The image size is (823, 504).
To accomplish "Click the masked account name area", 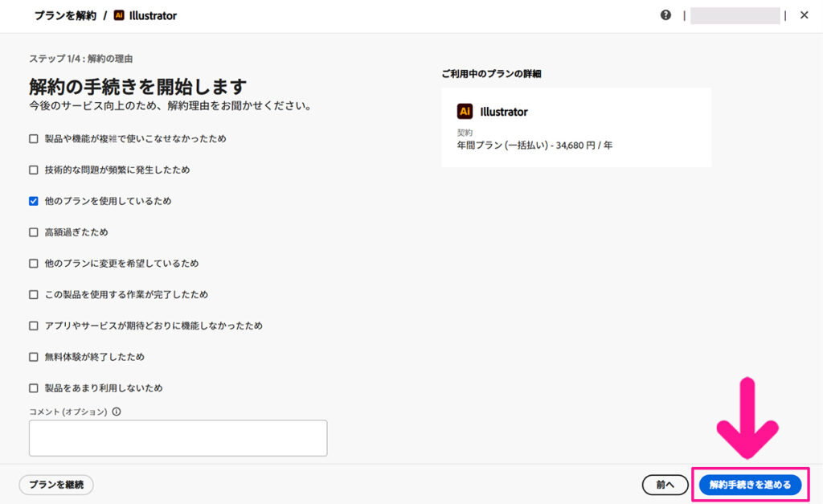I will (735, 14).
